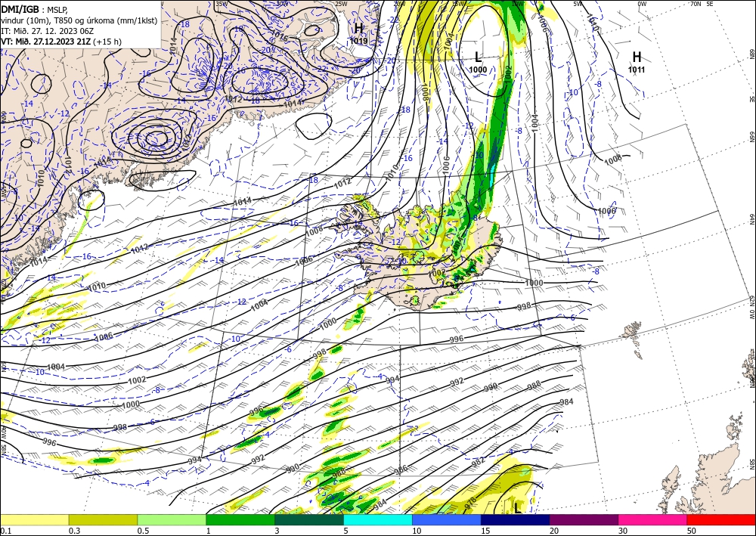Click the 'L' low marker at the bottom edge

[517, 508]
